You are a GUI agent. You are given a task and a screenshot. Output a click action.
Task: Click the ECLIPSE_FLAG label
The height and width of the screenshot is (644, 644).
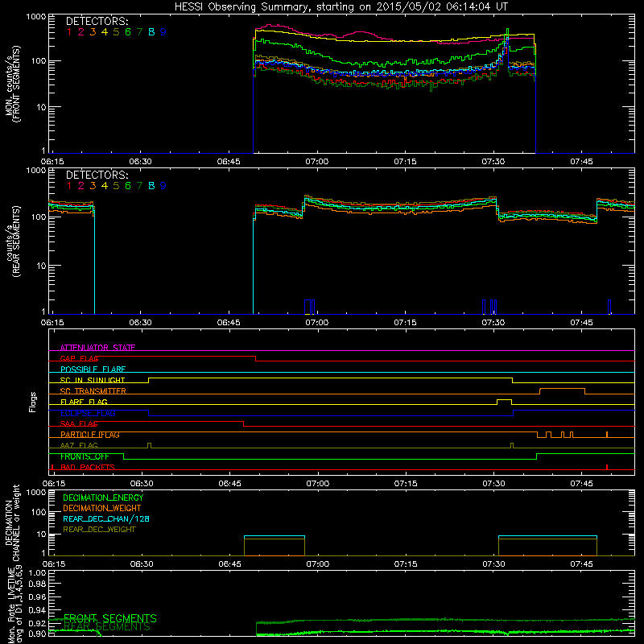pyautogui.click(x=88, y=413)
